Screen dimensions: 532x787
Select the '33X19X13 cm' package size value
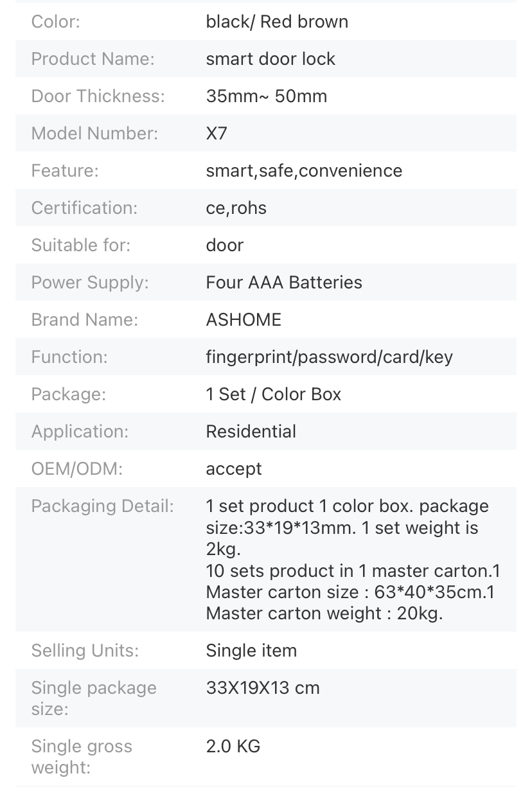pyautogui.click(x=263, y=688)
